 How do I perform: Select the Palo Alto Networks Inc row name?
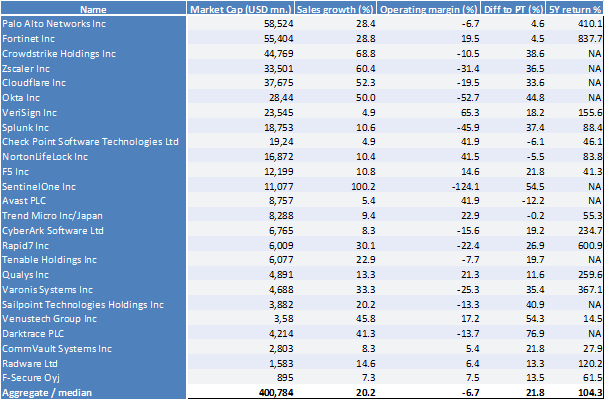[54, 24]
